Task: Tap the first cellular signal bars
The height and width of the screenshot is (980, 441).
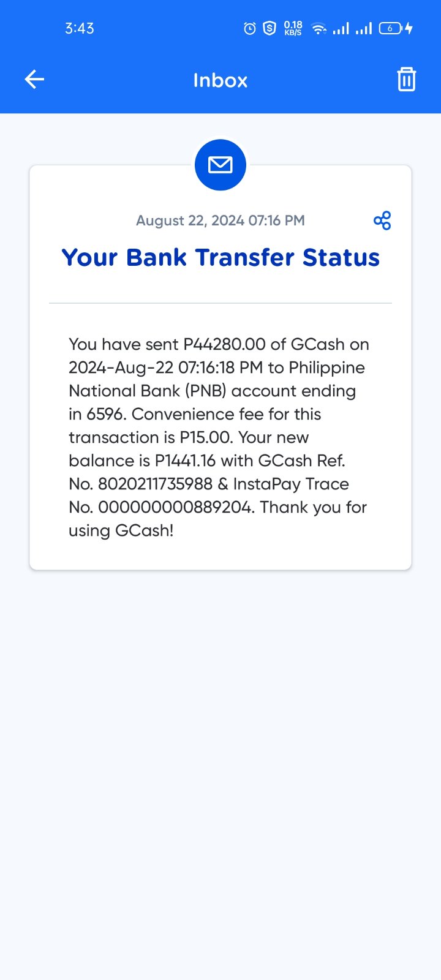Action: point(341,28)
